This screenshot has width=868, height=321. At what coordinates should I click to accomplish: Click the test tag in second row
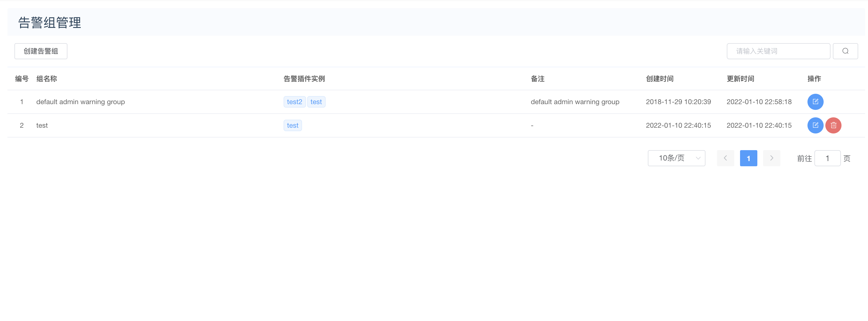293,125
